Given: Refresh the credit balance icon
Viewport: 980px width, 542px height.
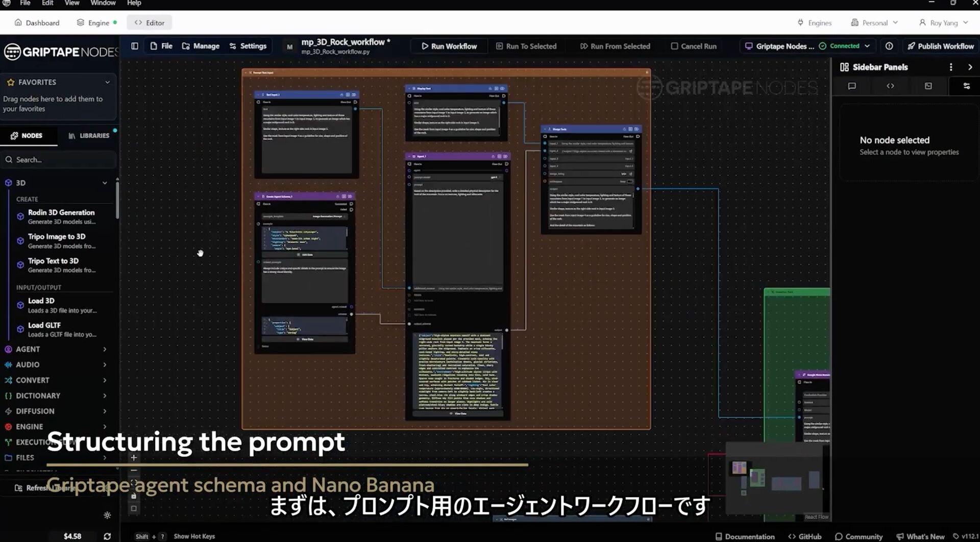Looking at the screenshot, I should click(107, 536).
